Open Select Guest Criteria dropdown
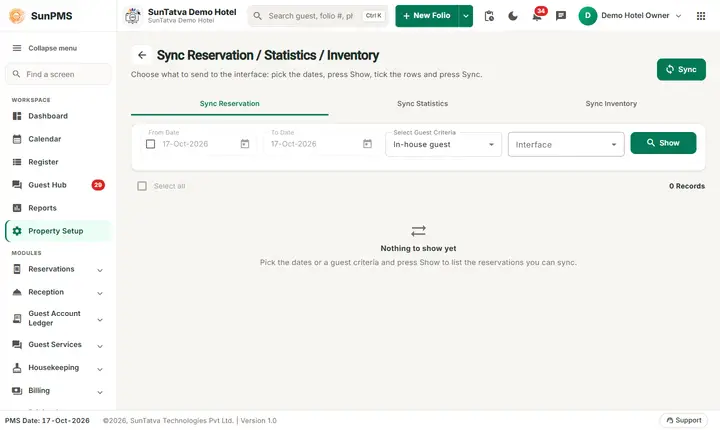720x430 pixels. (444, 144)
